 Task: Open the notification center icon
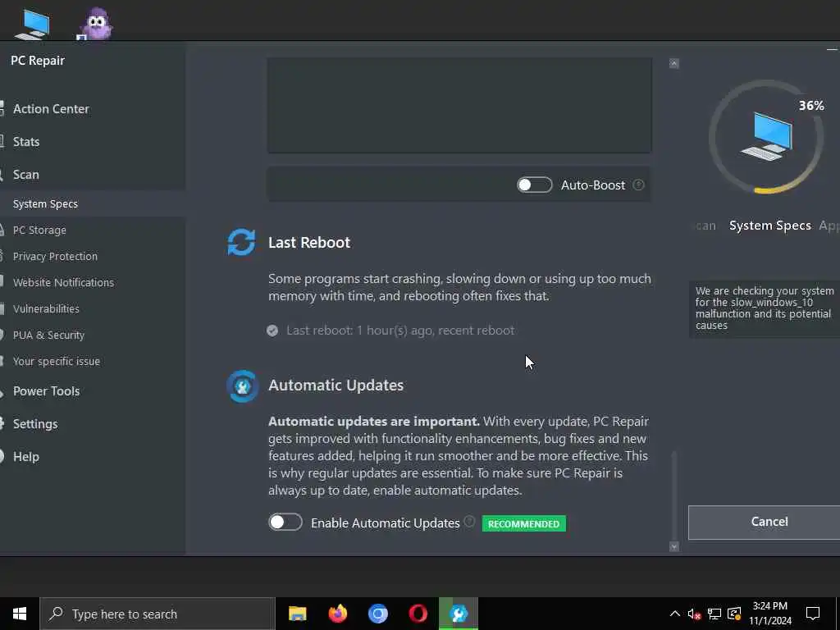pyautogui.click(x=813, y=614)
